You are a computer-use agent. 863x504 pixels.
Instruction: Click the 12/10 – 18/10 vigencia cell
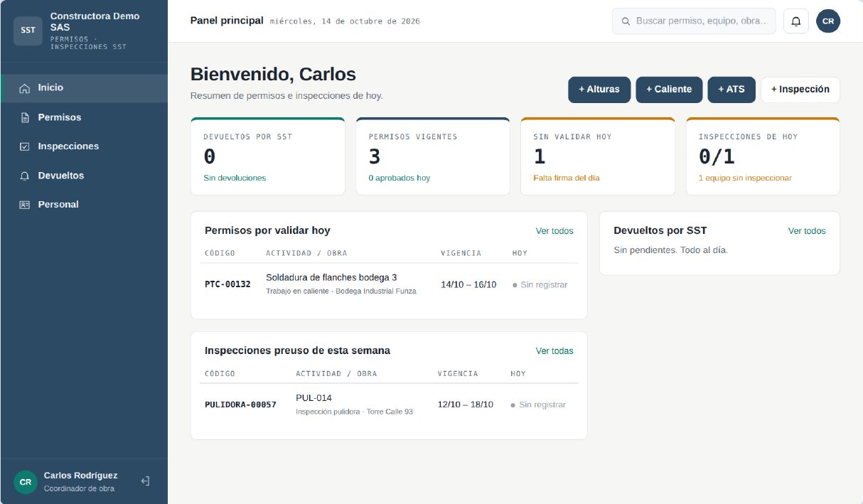pyautogui.click(x=466, y=404)
